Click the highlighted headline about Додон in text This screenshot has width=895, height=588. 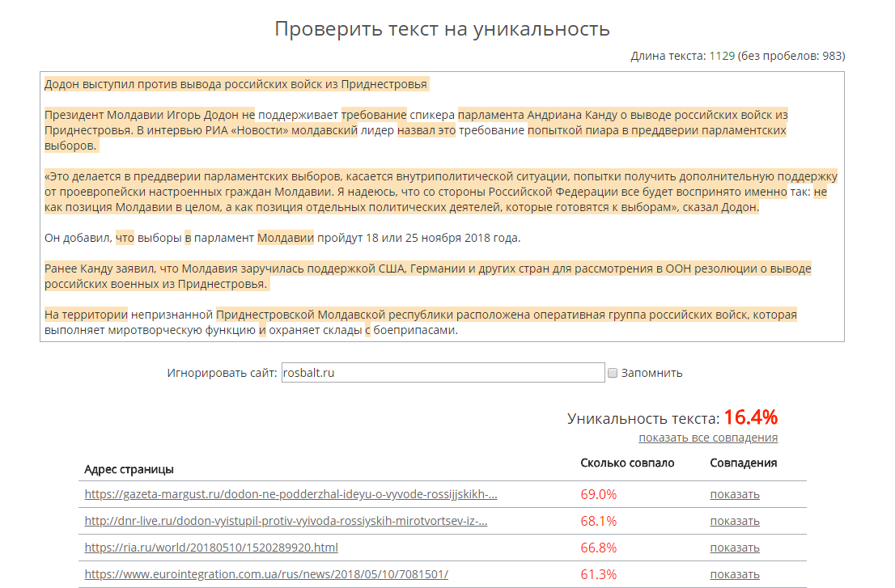pos(235,84)
